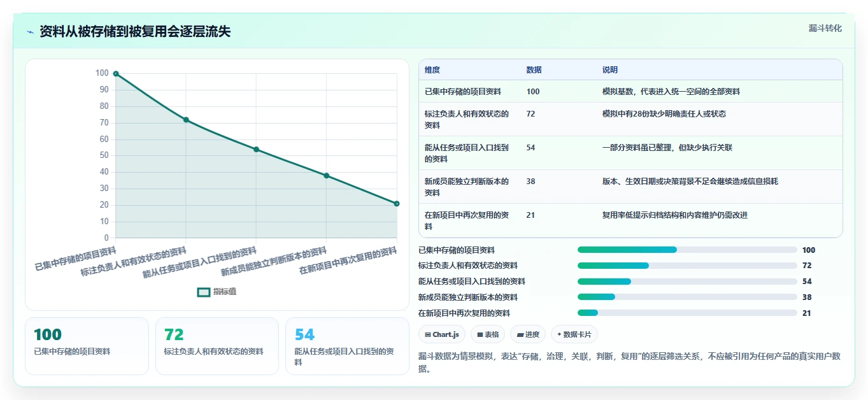Click table cell 能从任务或项目入口找到的资料
The height and width of the screenshot is (400, 868).
pyautogui.click(x=467, y=153)
